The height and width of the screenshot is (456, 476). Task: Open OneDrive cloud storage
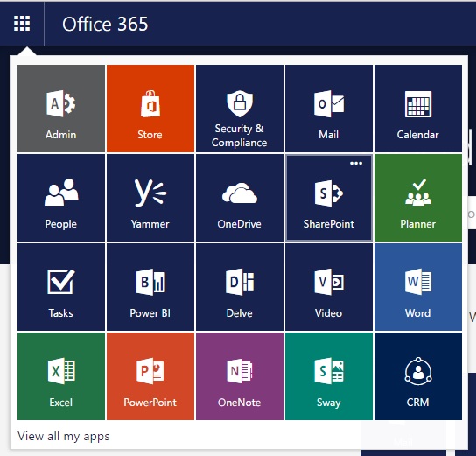(x=240, y=198)
